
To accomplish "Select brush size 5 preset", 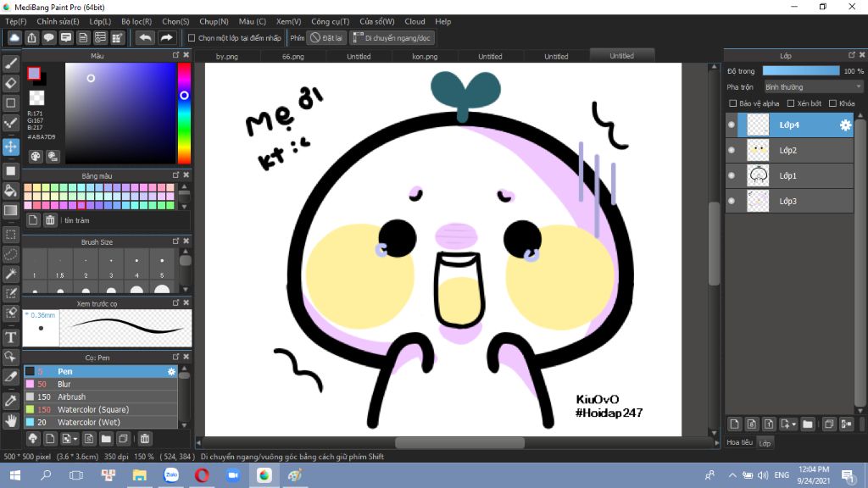I will (162, 265).
